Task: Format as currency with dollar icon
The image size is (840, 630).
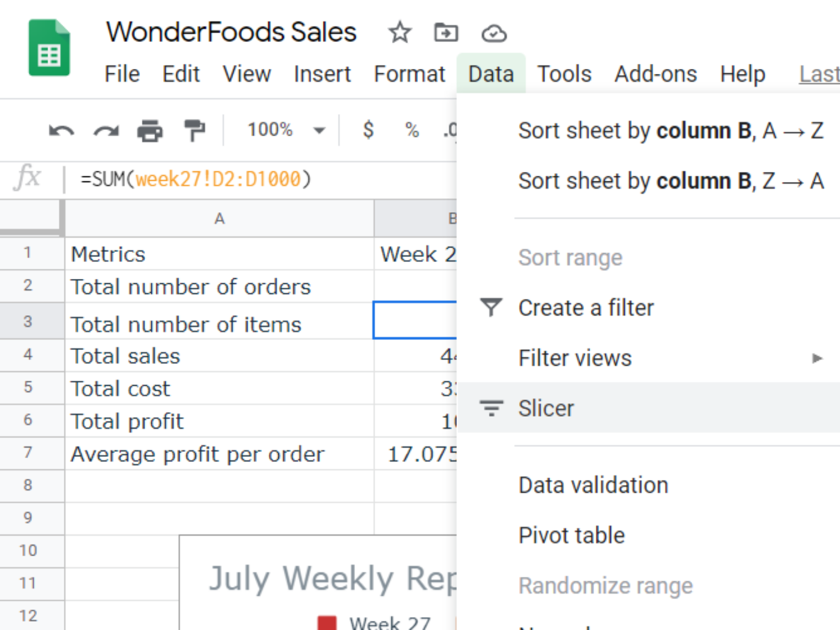Action: click(x=368, y=130)
